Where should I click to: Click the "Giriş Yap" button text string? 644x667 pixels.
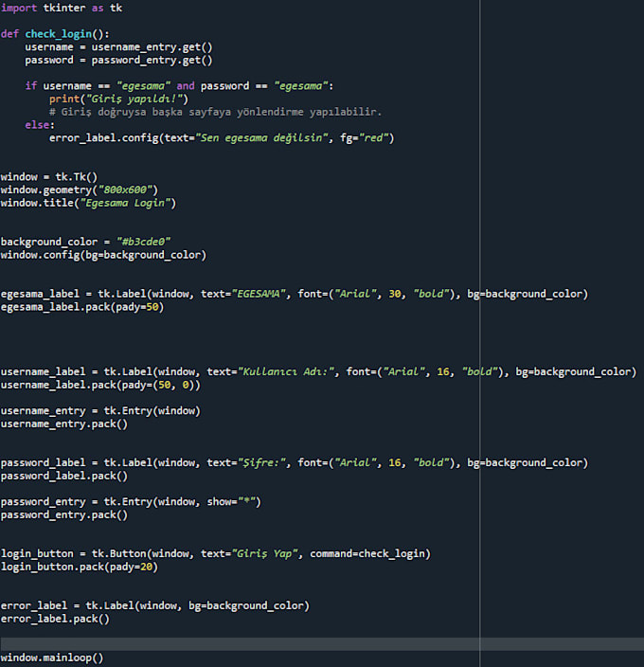pos(264,554)
